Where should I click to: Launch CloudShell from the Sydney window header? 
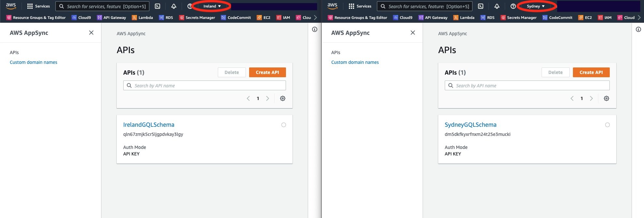click(x=481, y=6)
